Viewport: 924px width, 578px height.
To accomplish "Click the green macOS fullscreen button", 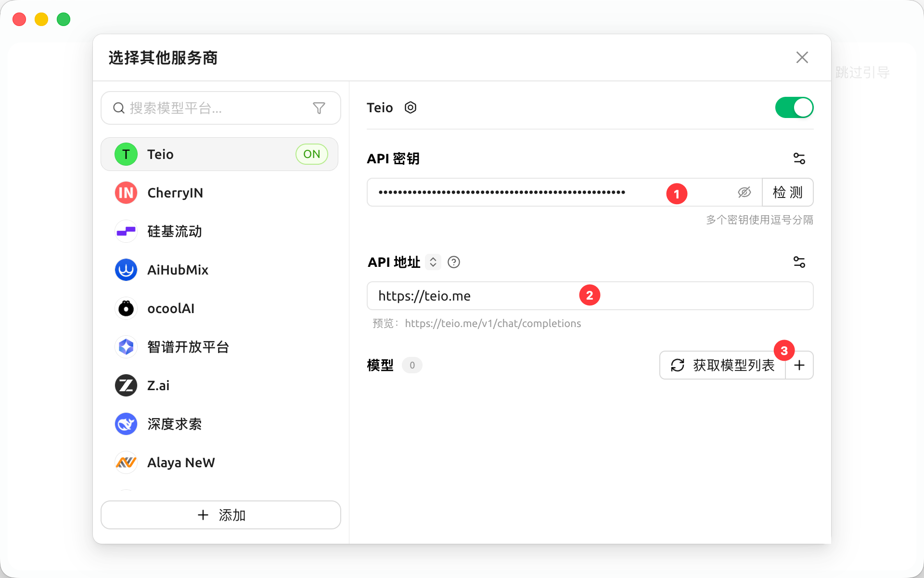I will tap(64, 19).
